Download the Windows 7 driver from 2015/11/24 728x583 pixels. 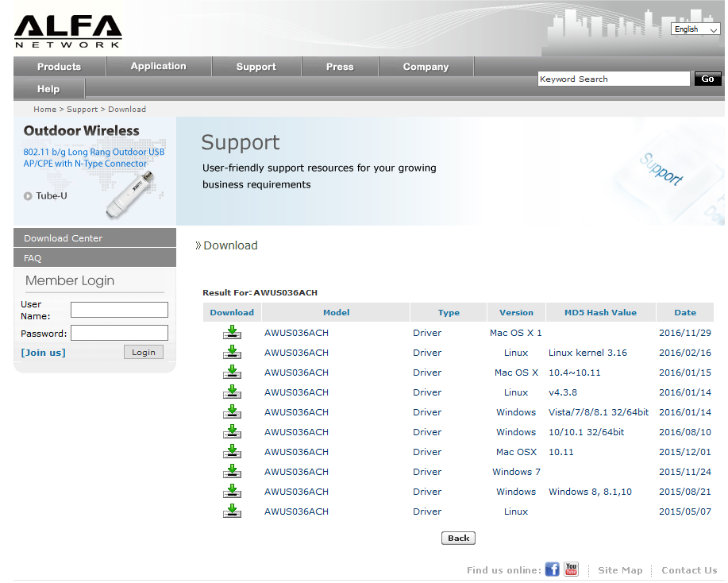(x=232, y=472)
